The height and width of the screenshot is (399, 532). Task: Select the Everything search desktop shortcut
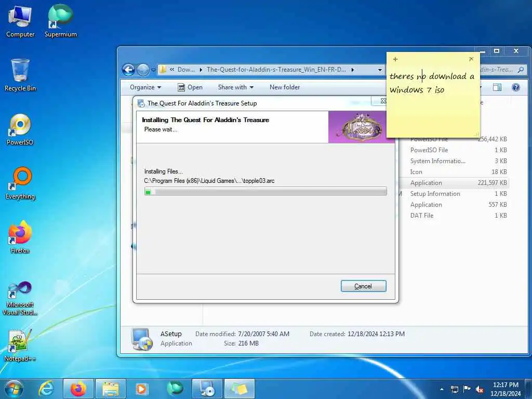(20, 183)
